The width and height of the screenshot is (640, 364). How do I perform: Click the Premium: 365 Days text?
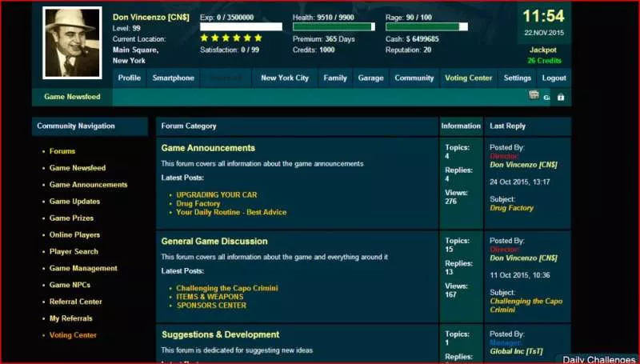click(x=324, y=39)
